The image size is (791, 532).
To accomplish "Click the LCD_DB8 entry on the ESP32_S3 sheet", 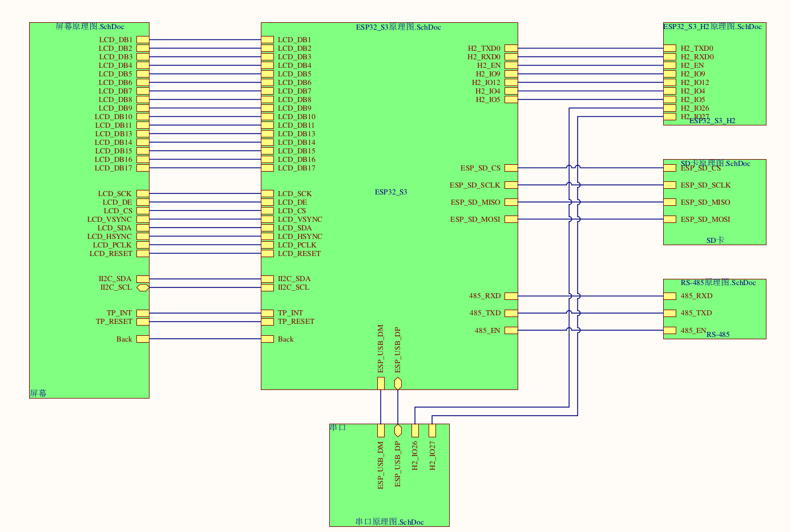I will [268, 100].
